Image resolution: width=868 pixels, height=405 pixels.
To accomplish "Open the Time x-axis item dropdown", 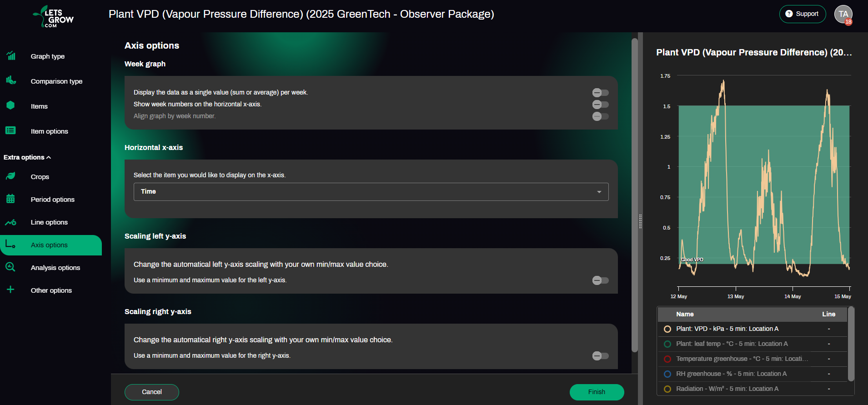I will click(x=371, y=192).
